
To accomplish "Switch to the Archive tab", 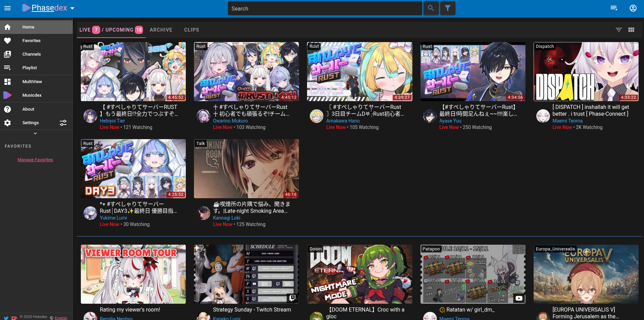I will pos(161,30).
